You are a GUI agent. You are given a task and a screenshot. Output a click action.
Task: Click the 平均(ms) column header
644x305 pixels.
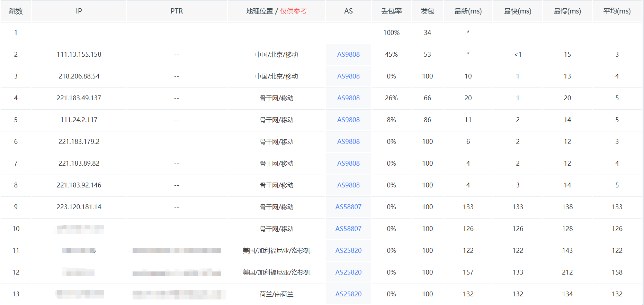[617, 11]
